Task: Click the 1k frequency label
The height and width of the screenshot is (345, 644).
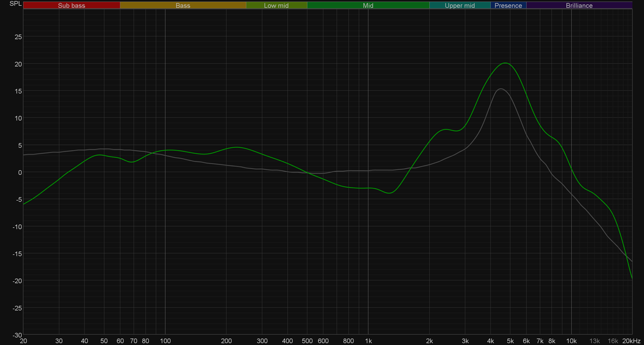Action: point(368,341)
